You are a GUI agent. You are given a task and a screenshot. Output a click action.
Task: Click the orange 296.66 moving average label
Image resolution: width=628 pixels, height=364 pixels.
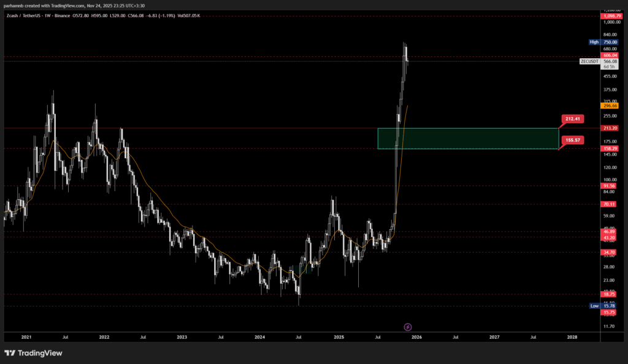coord(609,105)
